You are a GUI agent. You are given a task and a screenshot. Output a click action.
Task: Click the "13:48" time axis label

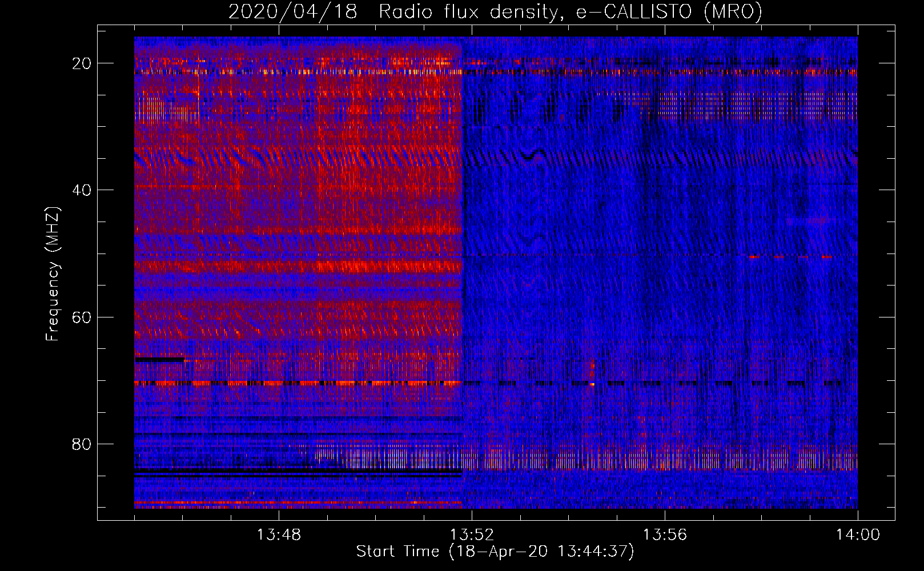[x=279, y=535]
